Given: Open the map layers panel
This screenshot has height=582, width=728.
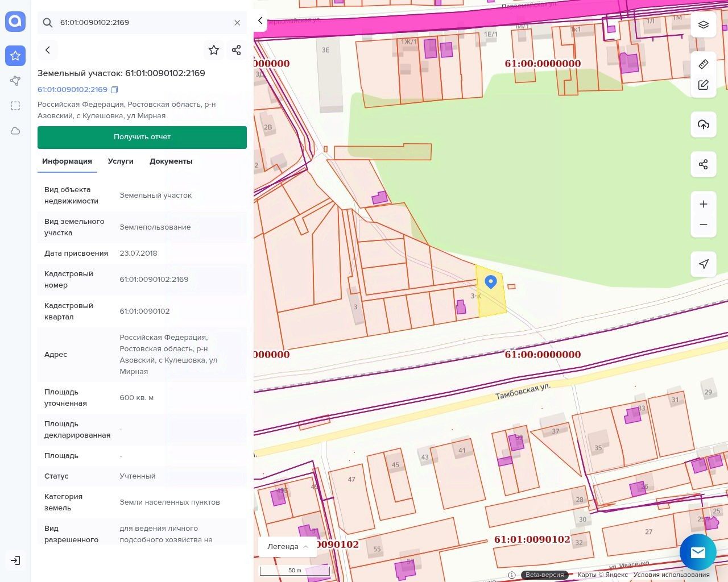Looking at the screenshot, I should [704, 25].
